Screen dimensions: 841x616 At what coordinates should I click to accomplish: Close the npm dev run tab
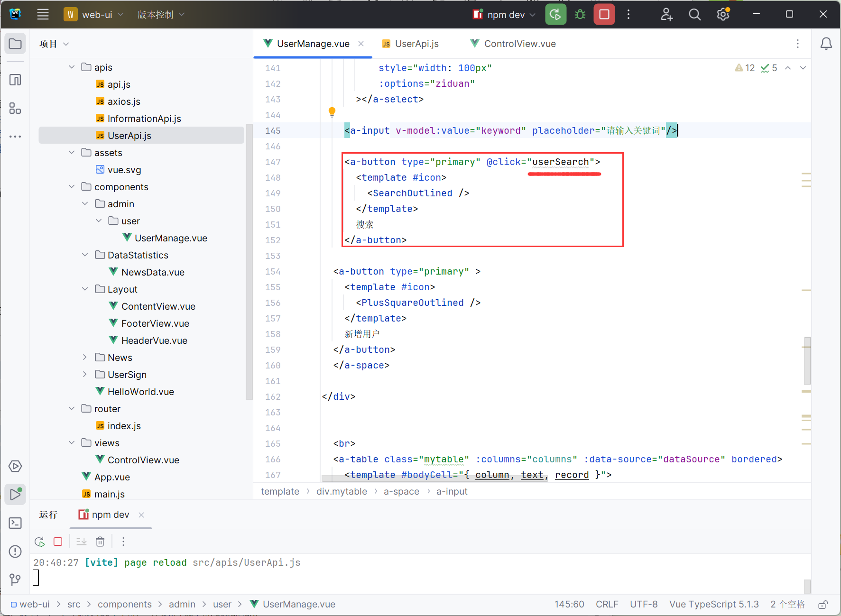click(141, 515)
